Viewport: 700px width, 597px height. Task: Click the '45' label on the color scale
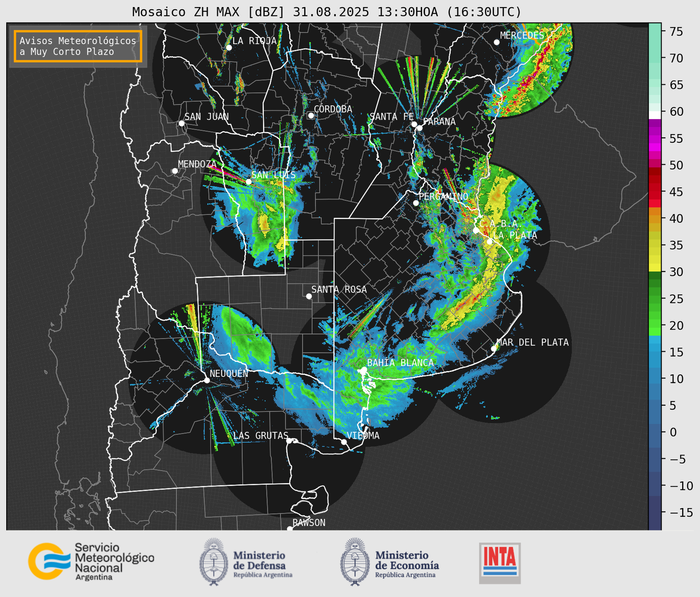point(676,192)
